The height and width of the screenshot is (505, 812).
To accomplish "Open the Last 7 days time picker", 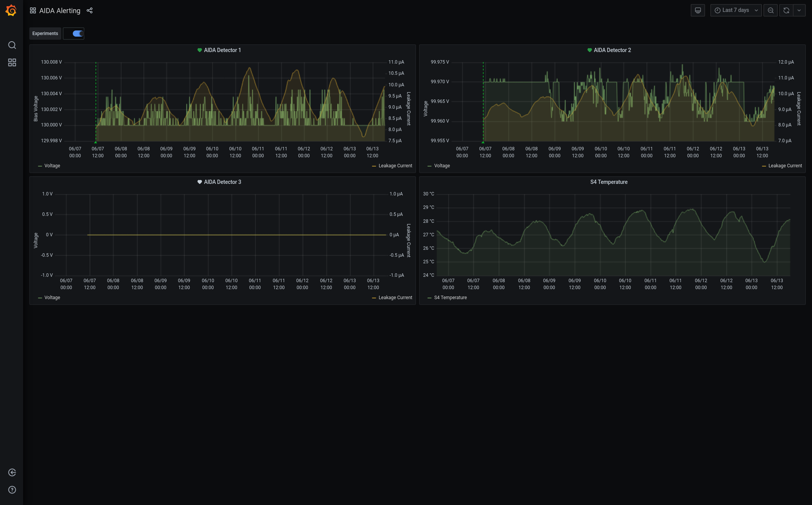I will pos(736,10).
